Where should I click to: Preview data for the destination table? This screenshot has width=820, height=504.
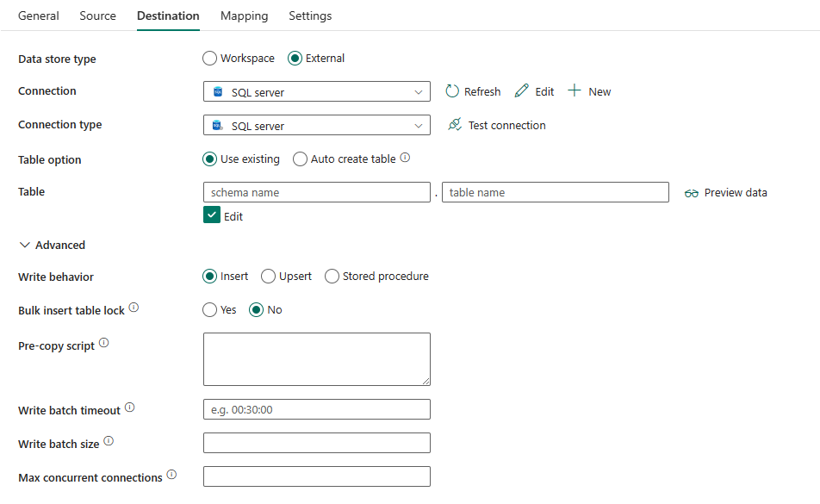[725, 192]
